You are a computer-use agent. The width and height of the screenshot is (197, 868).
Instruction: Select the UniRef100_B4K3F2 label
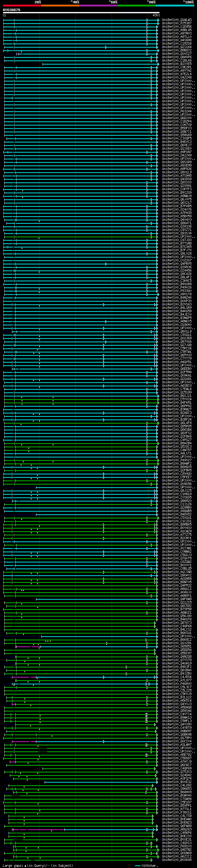tap(177, 667)
